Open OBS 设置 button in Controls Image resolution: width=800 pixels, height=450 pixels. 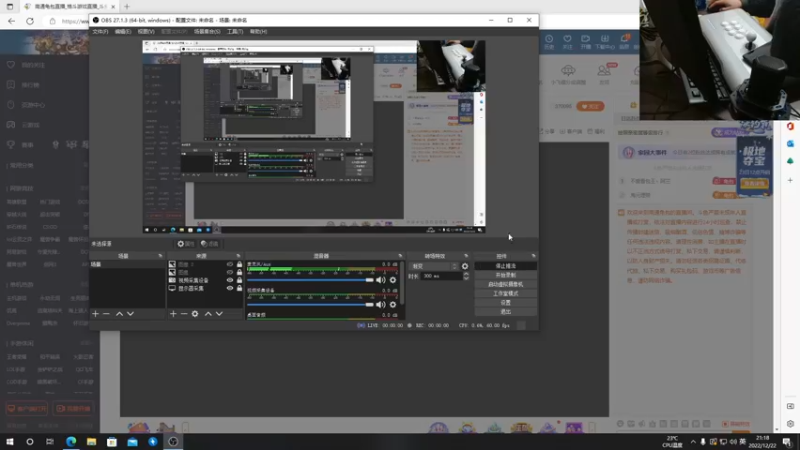click(x=506, y=303)
